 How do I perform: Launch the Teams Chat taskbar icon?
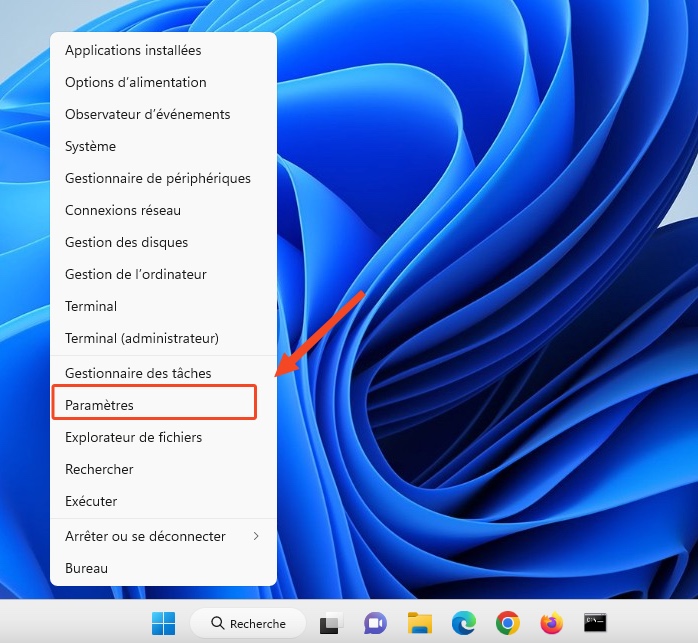pos(375,624)
